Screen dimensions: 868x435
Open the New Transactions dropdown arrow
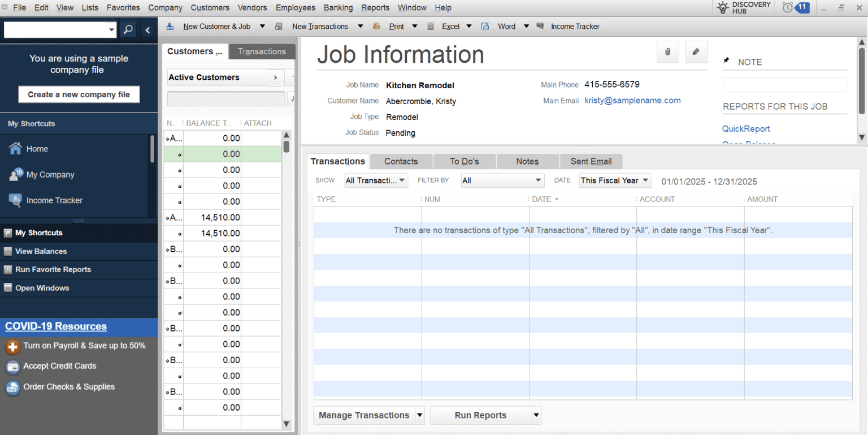[360, 26]
